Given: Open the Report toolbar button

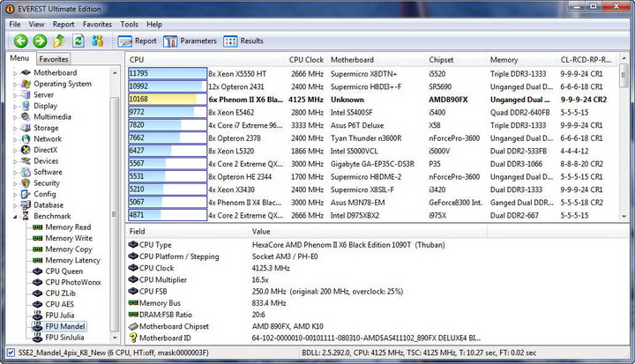Looking at the screenshot, I should click(x=137, y=41).
